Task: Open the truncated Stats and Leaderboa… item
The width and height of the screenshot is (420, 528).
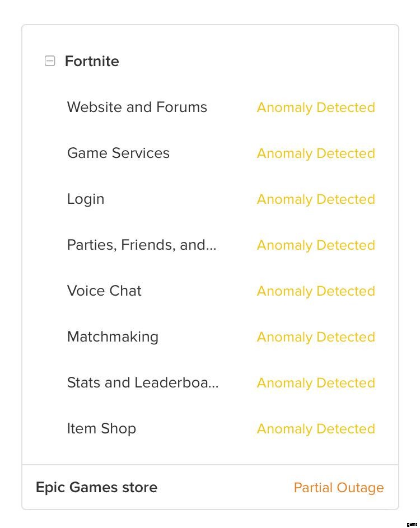Action: click(143, 382)
